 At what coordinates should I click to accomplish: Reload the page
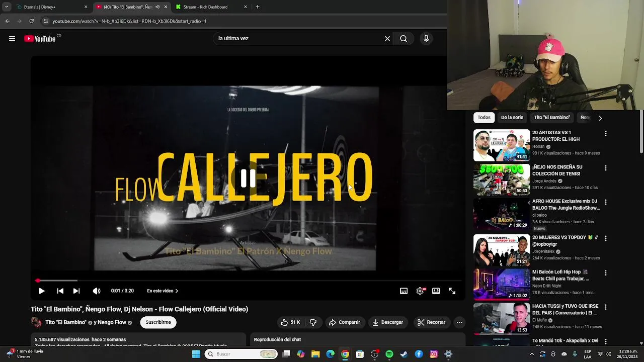tap(31, 21)
